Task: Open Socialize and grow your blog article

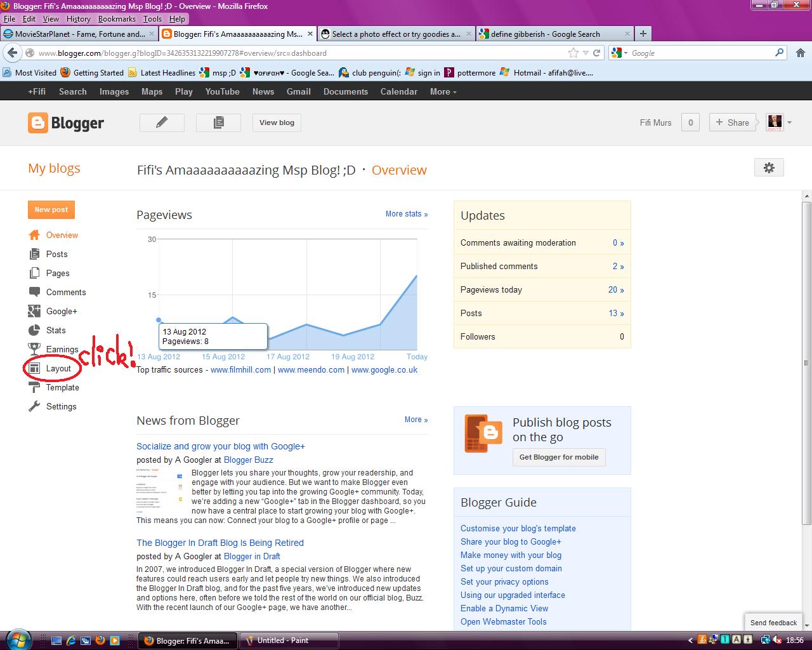Action: click(x=221, y=446)
